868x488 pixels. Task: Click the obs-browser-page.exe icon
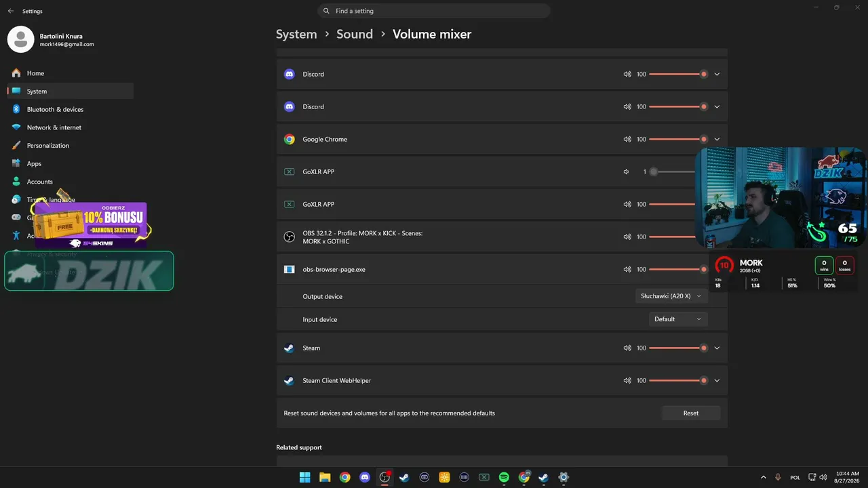click(290, 270)
